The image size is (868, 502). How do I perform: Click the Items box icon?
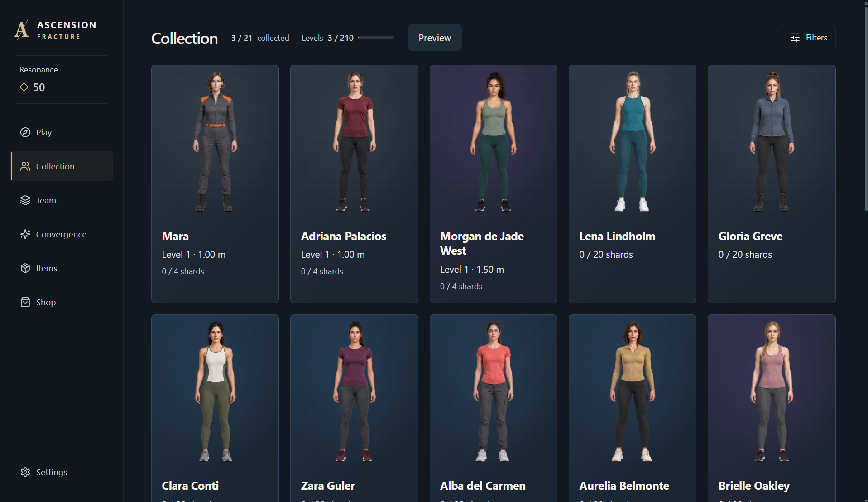(25, 268)
